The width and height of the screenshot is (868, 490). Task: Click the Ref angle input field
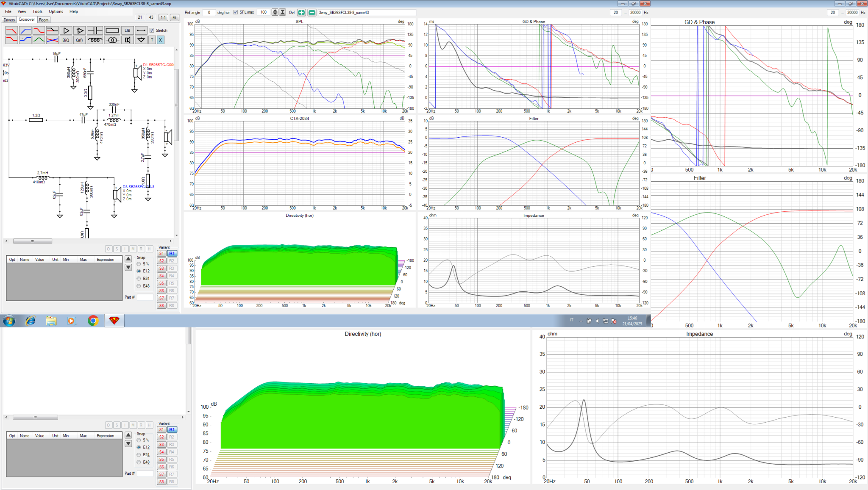tap(209, 12)
